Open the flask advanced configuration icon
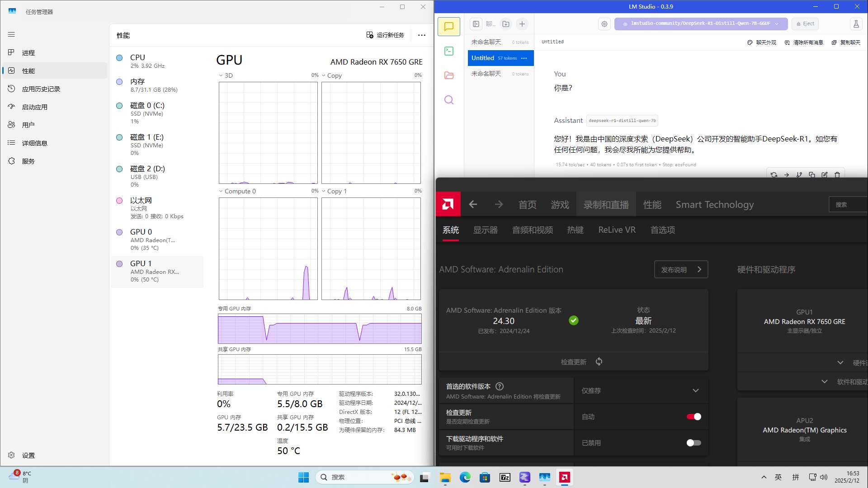The image size is (868, 488). (x=856, y=24)
